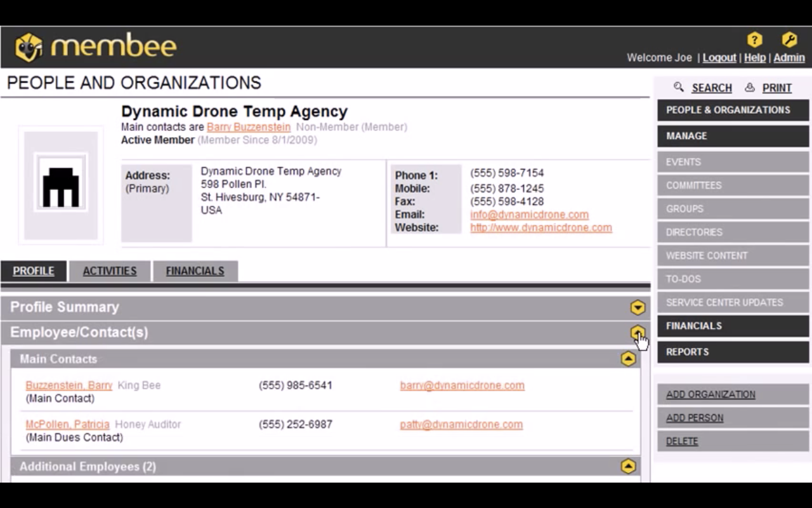The height and width of the screenshot is (508, 812).
Task: Click Barry's phone (555) 985-6541
Action: click(296, 385)
